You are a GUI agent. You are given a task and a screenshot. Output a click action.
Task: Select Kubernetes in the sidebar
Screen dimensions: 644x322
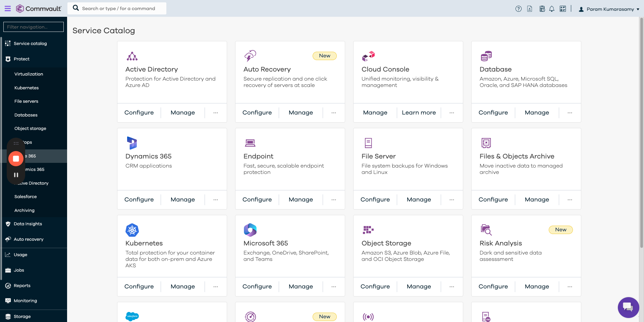[26, 88]
